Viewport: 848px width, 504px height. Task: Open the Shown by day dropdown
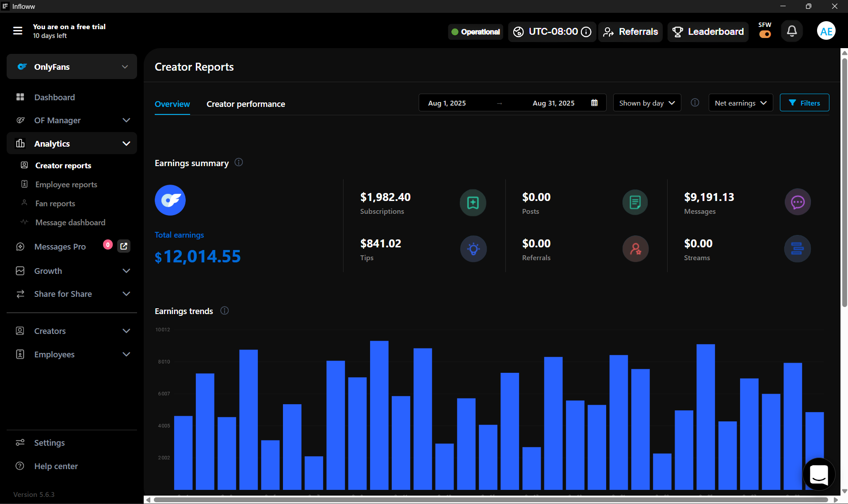[646, 102]
